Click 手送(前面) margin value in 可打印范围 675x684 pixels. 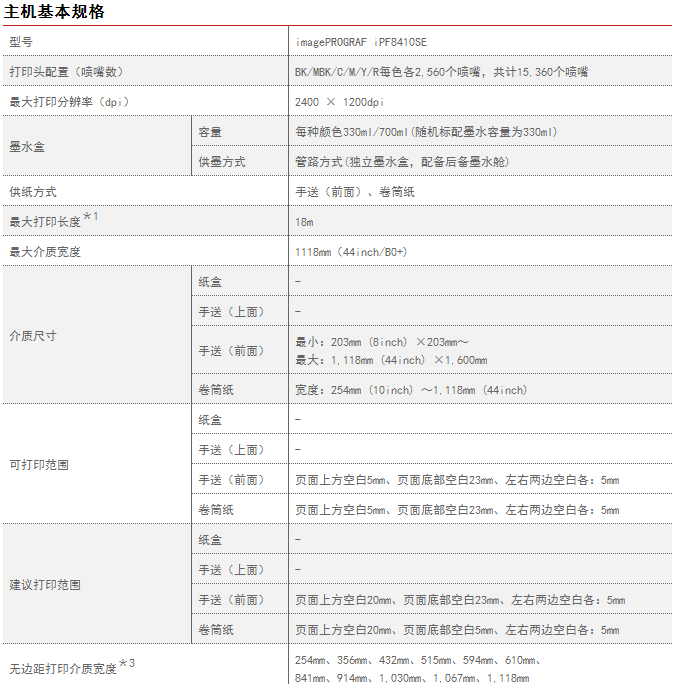pyautogui.click(x=457, y=480)
